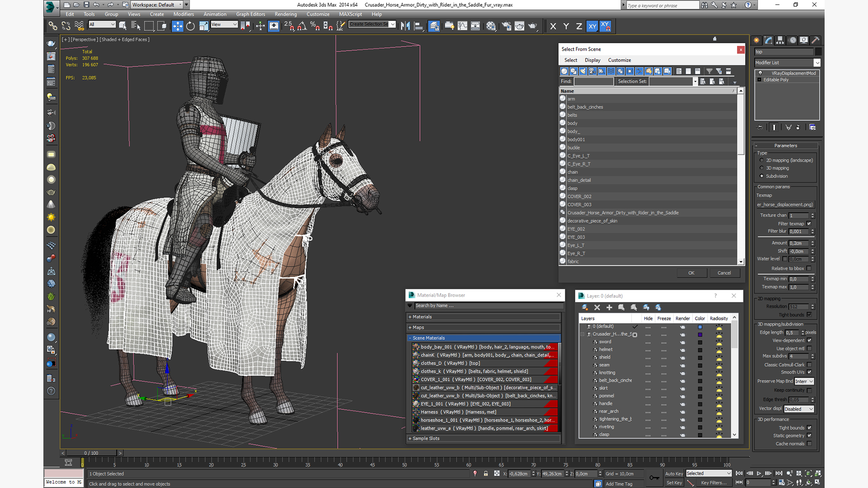Open the Material Editor icon
868x488 pixels.
pos(491,26)
